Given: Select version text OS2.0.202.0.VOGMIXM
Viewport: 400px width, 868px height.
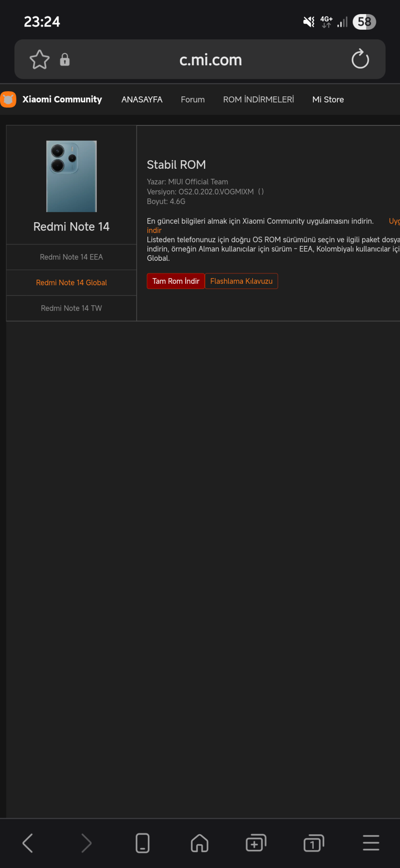Looking at the screenshot, I should click(216, 192).
